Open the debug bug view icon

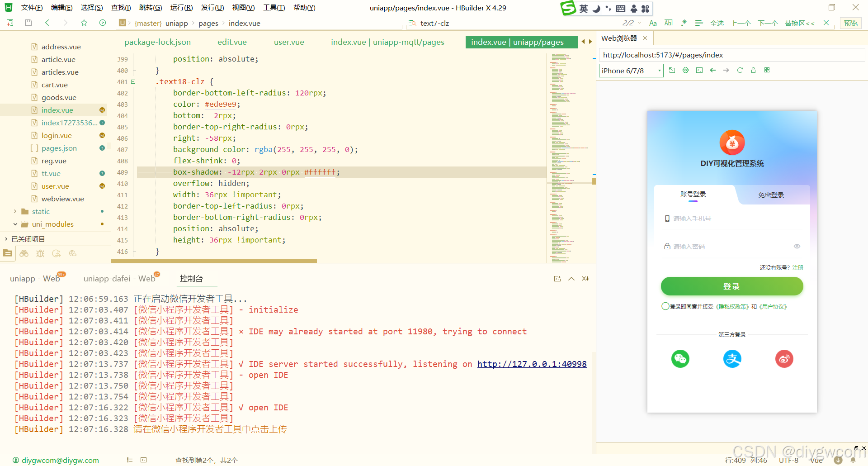click(x=40, y=253)
